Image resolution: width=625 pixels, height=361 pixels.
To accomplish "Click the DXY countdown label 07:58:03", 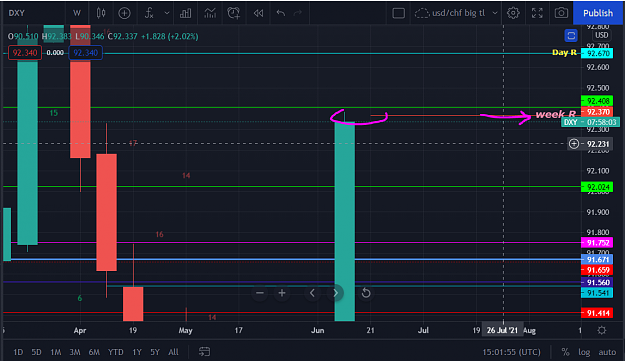I will [590, 122].
